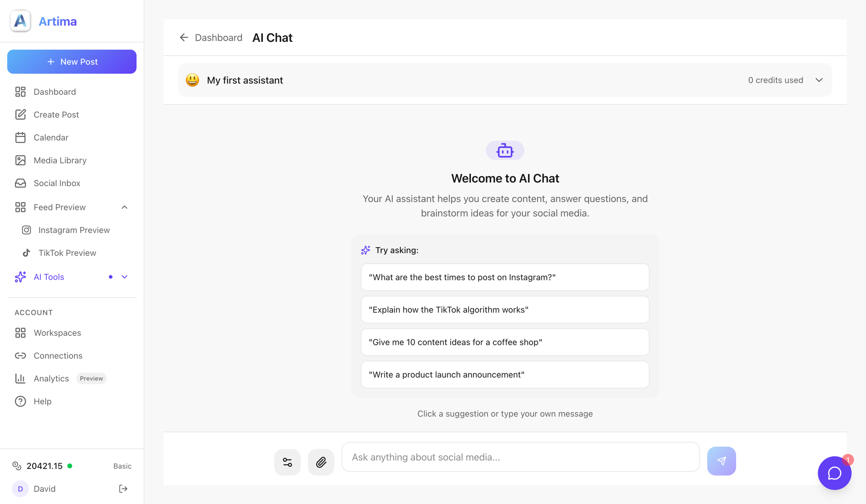Select the coffee shop content ideas suggestion
Screen dimensions: 866x504
pos(505,342)
